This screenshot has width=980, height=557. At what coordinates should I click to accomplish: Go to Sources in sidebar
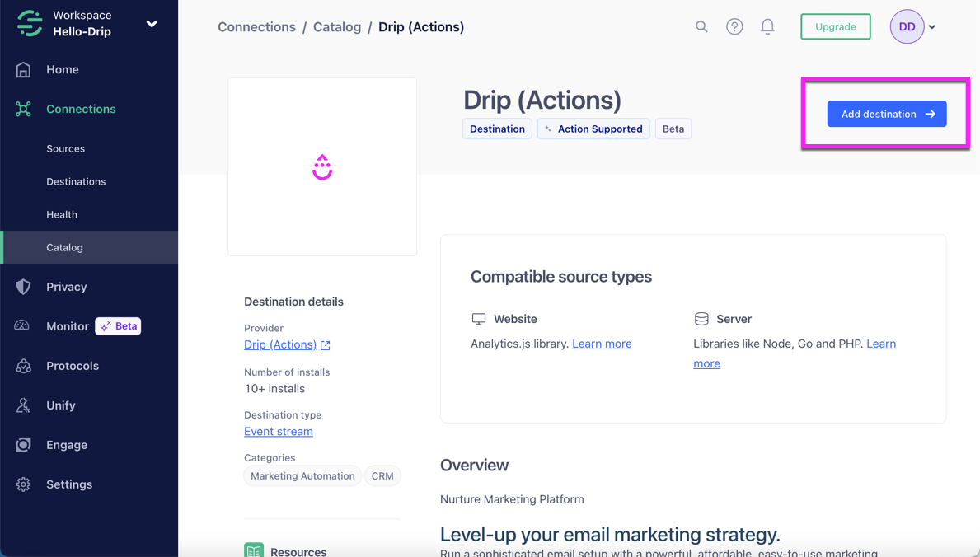[66, 149]
